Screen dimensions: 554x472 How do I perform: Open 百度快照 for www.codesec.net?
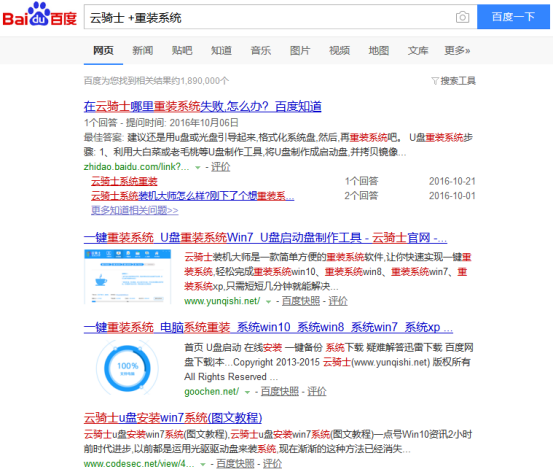point(235,464)
